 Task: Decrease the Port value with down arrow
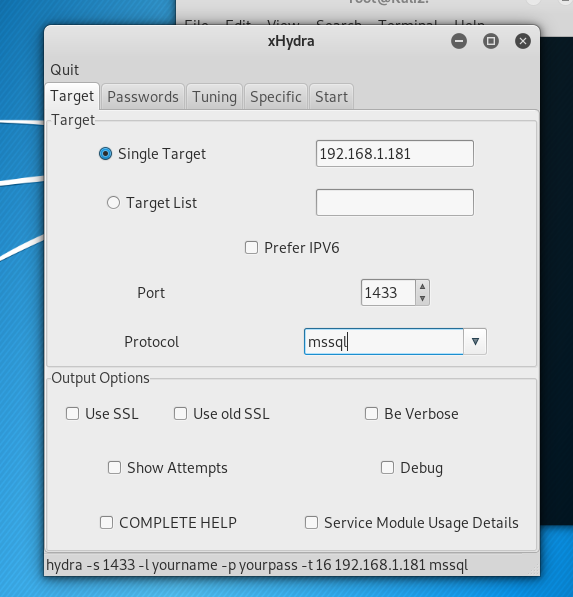click(422, 299)
